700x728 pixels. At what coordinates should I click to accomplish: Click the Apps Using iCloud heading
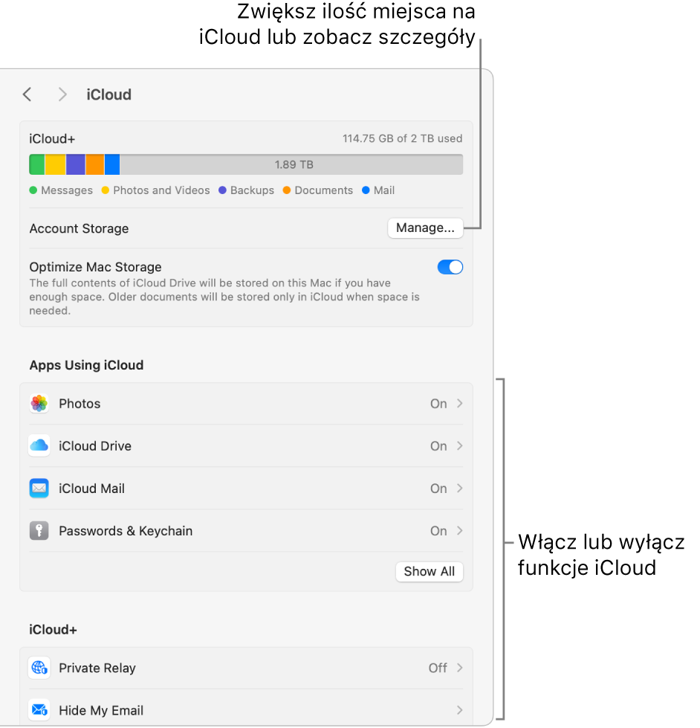[86, 365]
